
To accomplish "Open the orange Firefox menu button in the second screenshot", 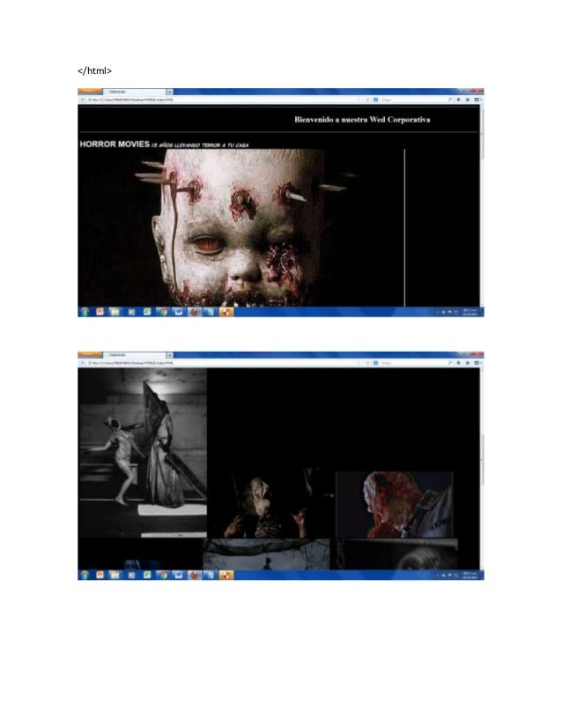I will [x=90, y=354].
